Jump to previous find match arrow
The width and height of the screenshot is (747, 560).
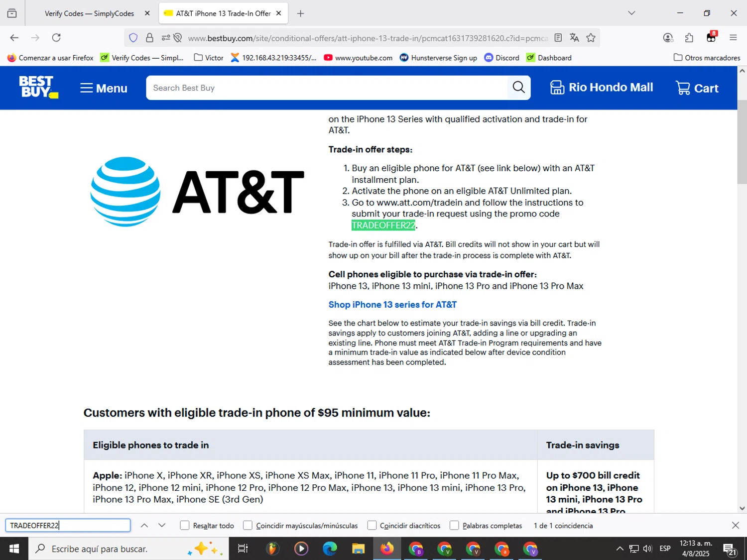click(144, 525)
